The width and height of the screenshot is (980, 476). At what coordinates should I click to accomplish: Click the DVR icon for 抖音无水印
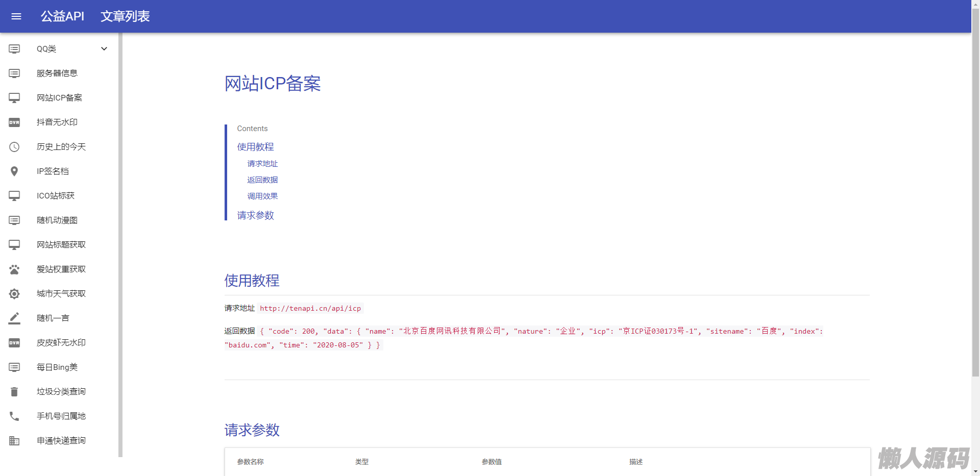(x=14, y=122)
